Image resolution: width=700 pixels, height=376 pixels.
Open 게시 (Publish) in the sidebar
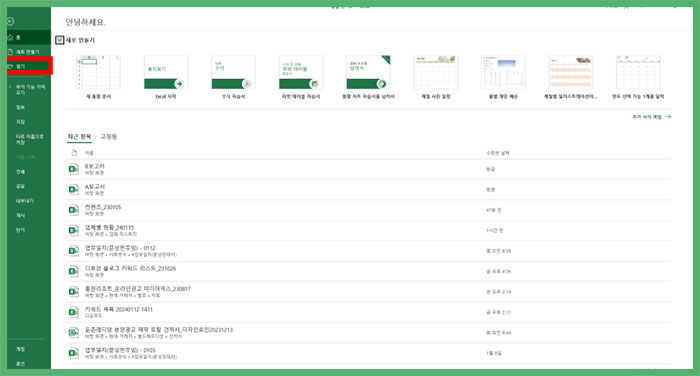point(21,215)
